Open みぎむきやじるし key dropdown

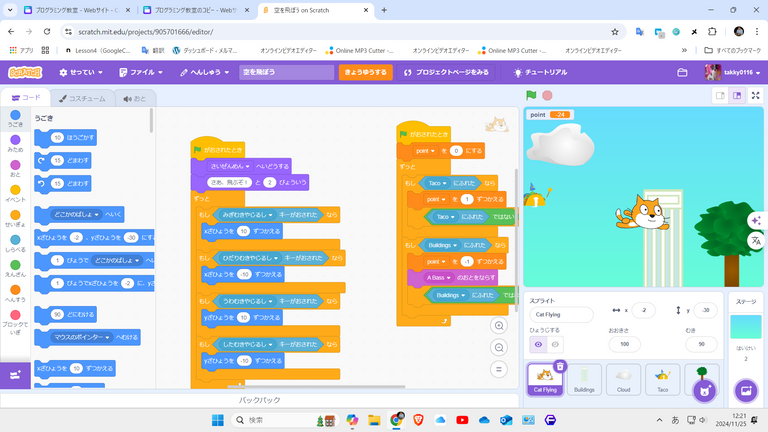247,215
